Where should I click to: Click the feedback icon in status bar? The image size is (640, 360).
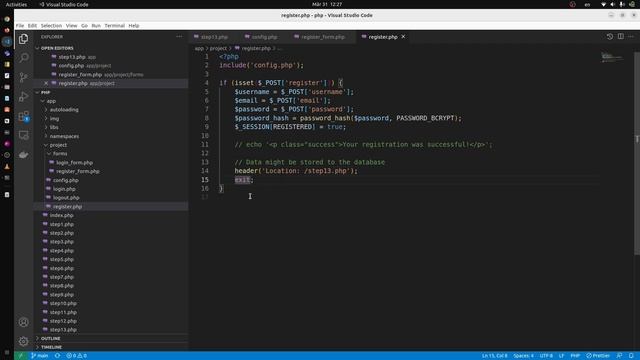pos(619,356)
